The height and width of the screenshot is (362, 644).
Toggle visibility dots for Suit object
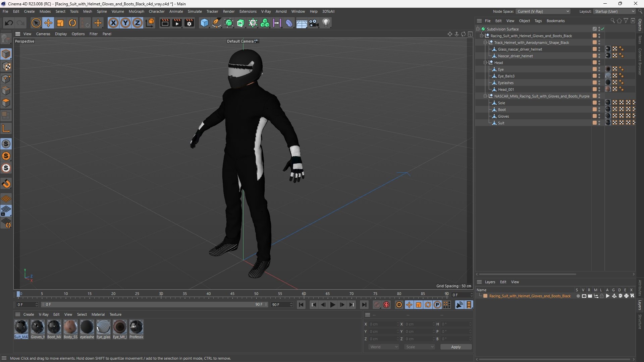(599, 123)
